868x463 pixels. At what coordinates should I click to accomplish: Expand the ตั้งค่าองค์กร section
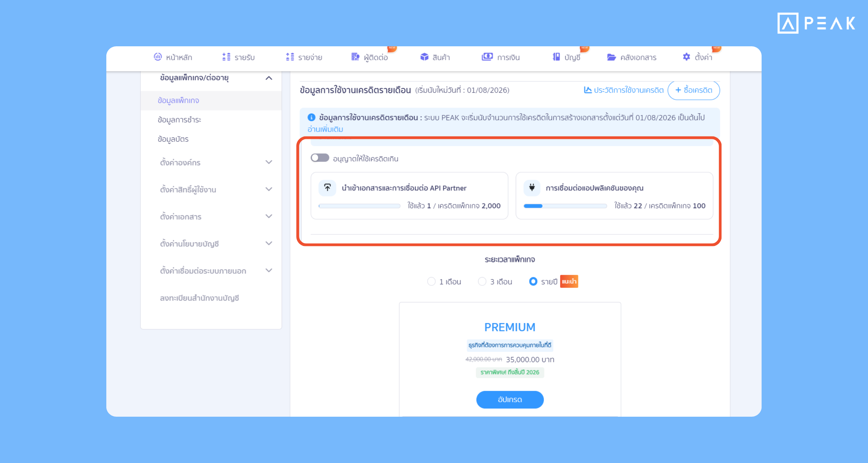click(x=269, y=162)
